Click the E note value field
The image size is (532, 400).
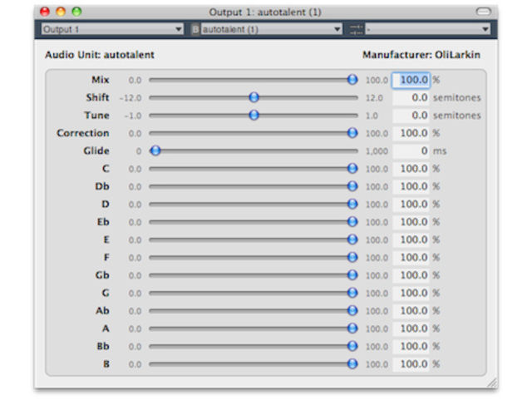tap(411, 240)
